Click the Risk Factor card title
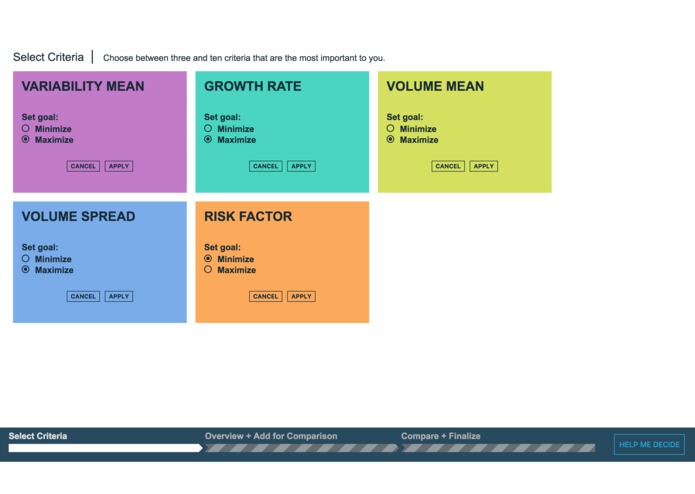This screenshot has width=695, height=494. click(248, 216)
